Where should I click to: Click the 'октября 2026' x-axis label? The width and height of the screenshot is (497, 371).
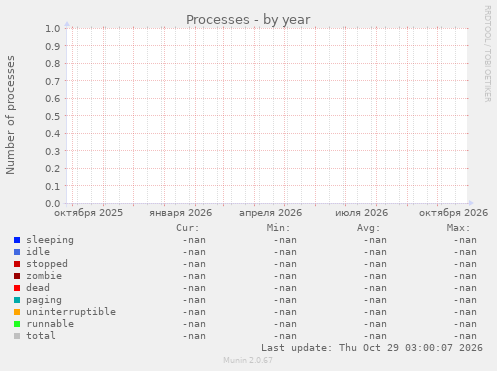pyautogui.click(x=453, y=213)
